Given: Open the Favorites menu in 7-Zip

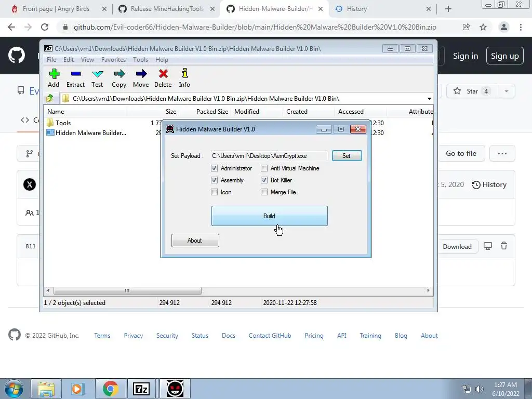Looking at the screenshot, I should (x=113, y=59).
